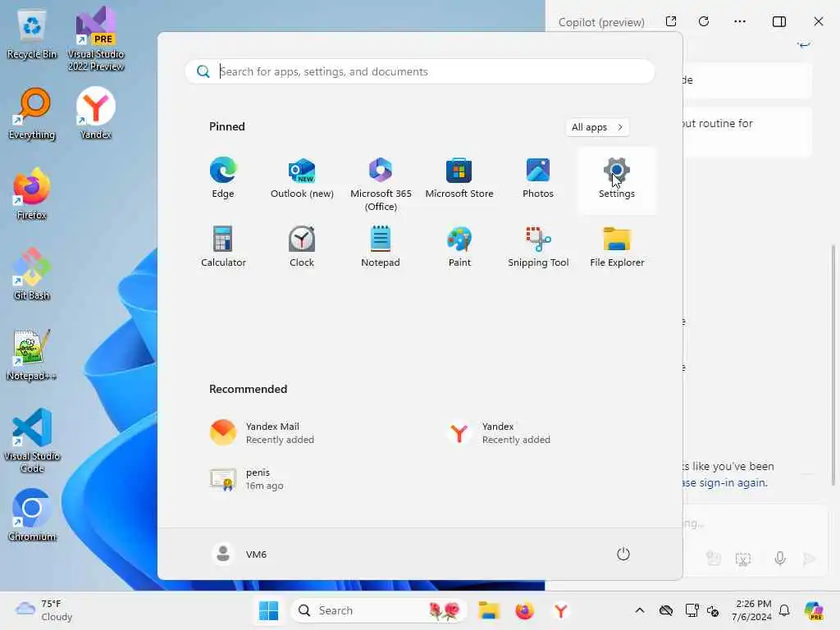Launch Firefox from the desktop
The width and height of the screenshot is (840, 630).
point(32,194)
